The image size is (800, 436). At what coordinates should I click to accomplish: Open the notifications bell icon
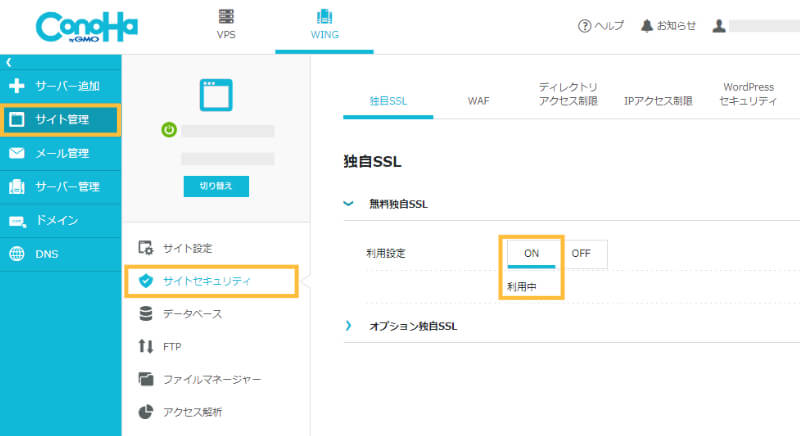tap(647, 25)
